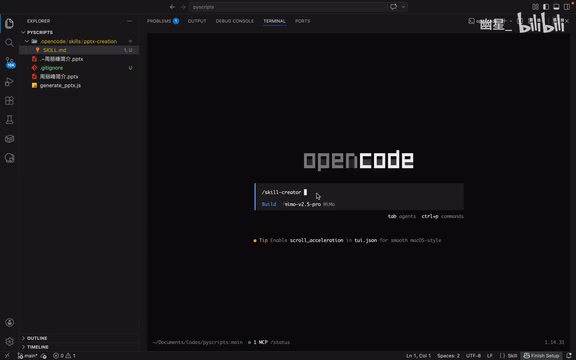Click the /skill-creator prompt input in opencode
Viewport: 576px width, 360px height.
(x=360, y=192)
